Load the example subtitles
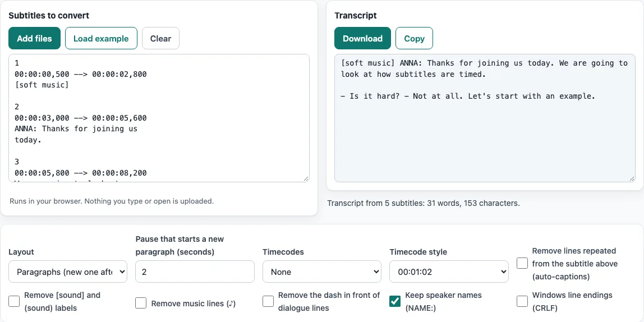 tap(101, 38)
